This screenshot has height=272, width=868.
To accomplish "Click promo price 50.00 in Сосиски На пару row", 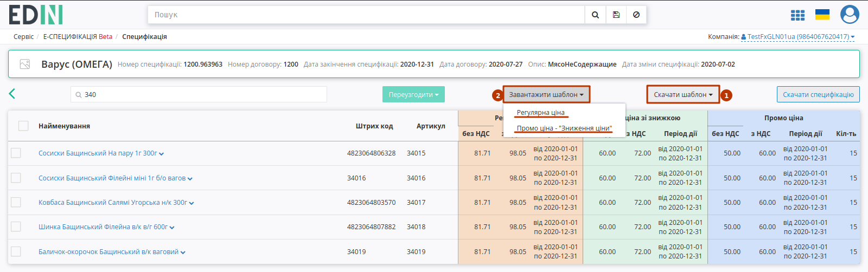I will [x=732, y=153].
